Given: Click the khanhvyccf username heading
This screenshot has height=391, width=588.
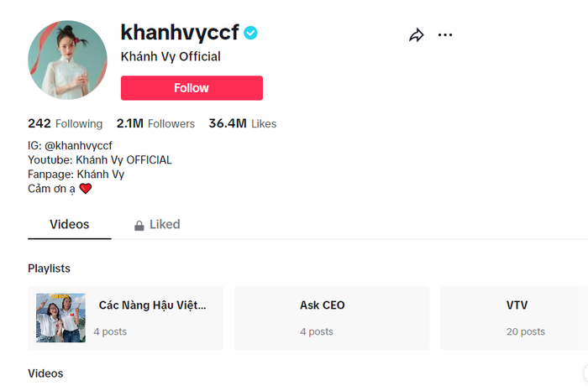Looking at the screenshot, I should [180, 33].
